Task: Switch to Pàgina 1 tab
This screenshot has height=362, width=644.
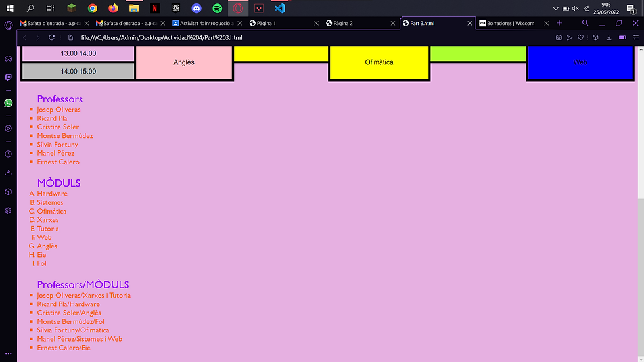Action: (283, 24)
